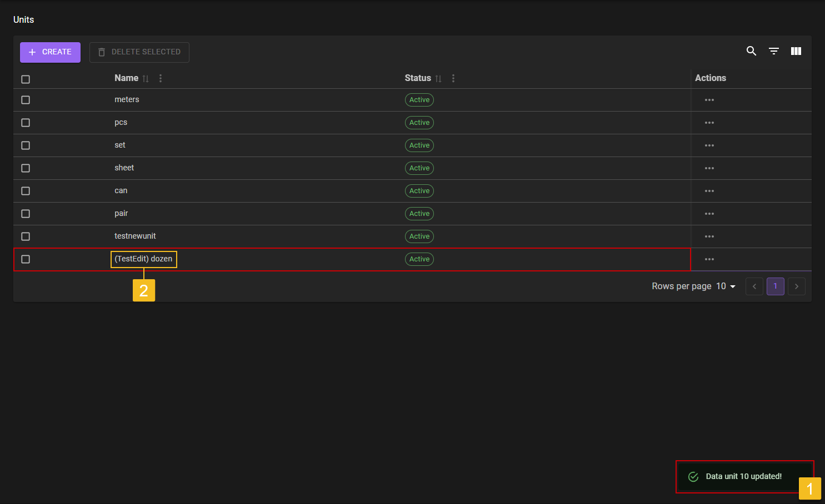Check the testnewunit row checkbox

tap(26, 236)
